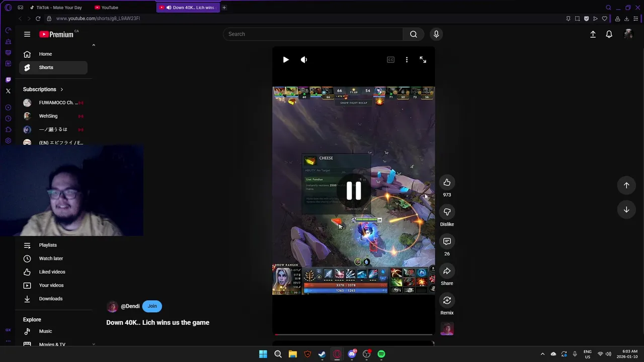Open Watch later list
The height and width of the screenshot is (362, 644).
pyautogui.click(x=53, y=258)
